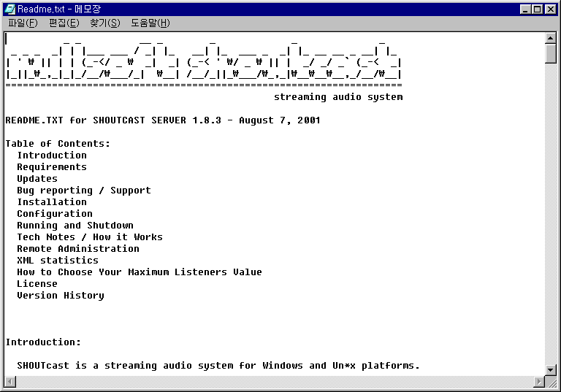Click 'How to Choose Your Maximum Listeners Value'
Viewport: 561px width, 392px height.
coord(140,272)
